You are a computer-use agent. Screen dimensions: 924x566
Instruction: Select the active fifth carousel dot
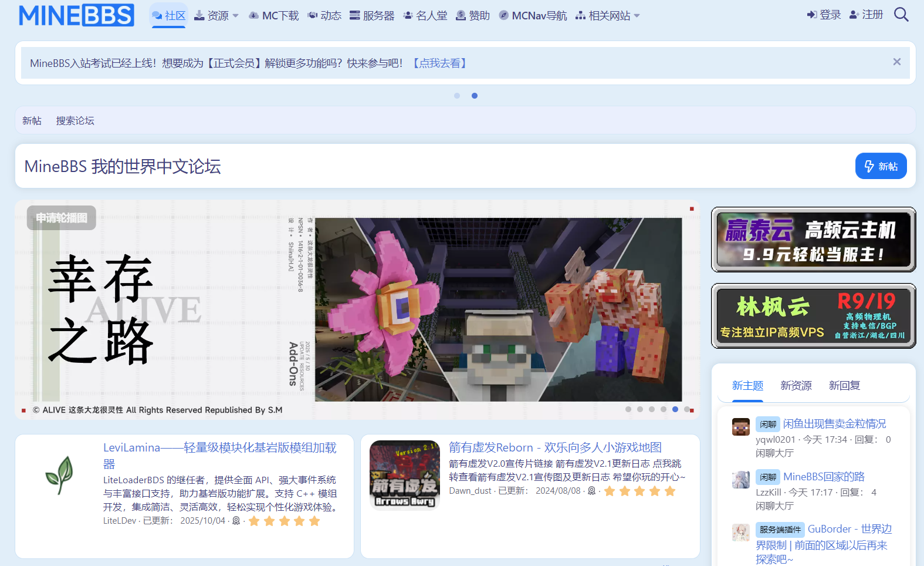675,409
